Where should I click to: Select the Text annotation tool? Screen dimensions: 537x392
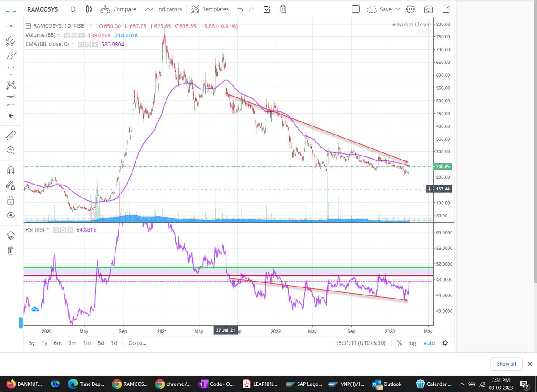(11, 71)
